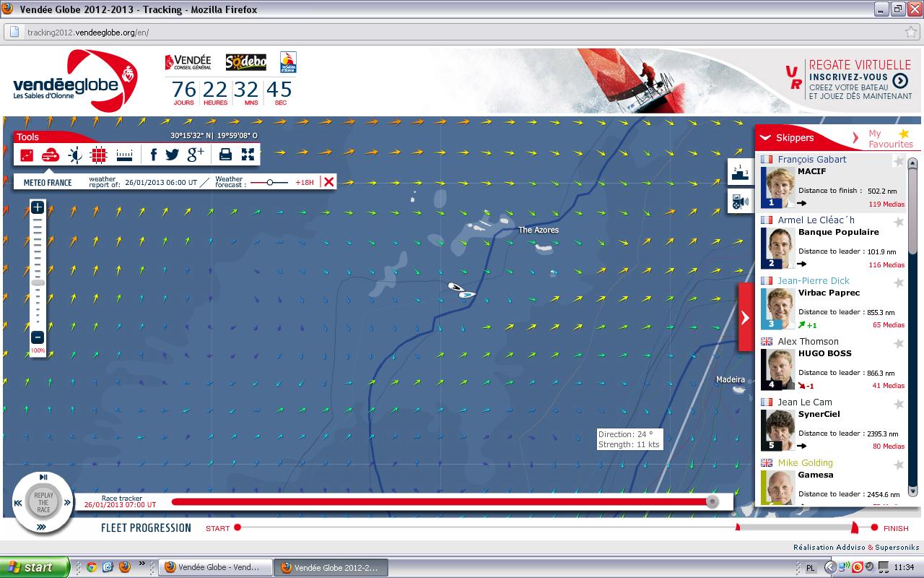This screenshot has width=924, height=578.
Task: Open François Gabart's 119 Medias link
Action: click(x=886, y=204)
